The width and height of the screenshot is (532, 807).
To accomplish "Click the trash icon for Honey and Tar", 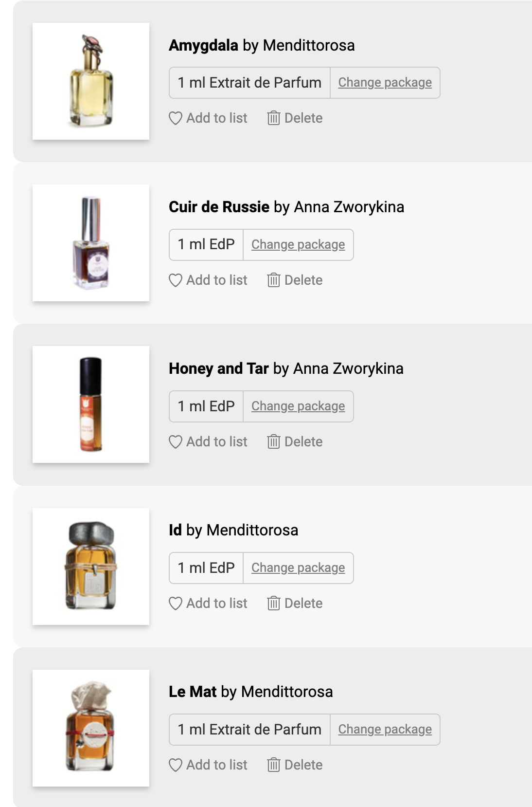I will 274,442.
